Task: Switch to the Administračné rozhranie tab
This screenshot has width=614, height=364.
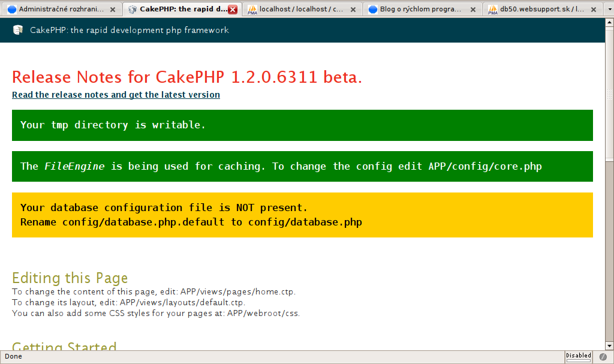Action: (x=62, y=9)
